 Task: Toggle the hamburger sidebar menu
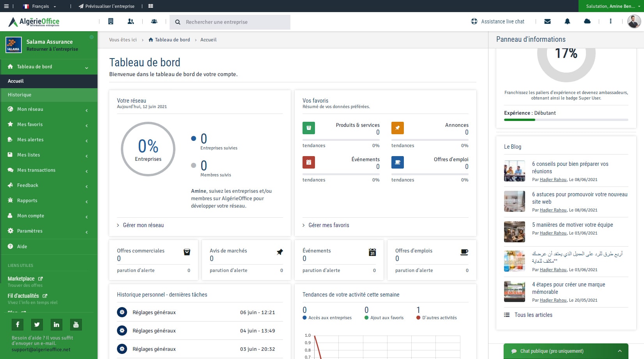6,6
